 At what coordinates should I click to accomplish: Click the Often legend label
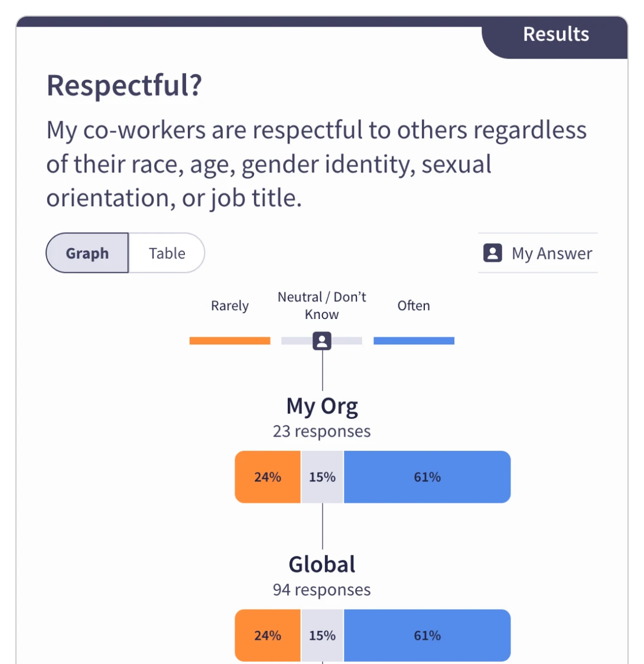[x=414, y=305]
